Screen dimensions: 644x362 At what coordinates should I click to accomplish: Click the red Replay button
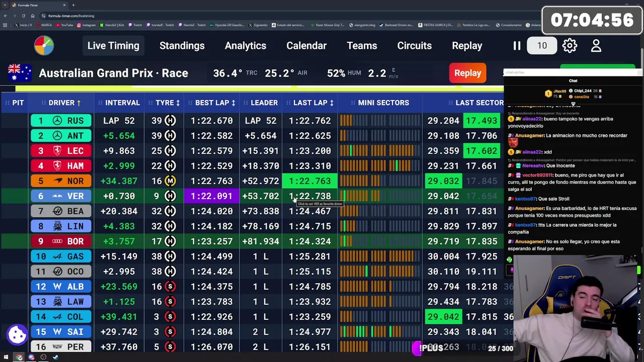[468, 73]
